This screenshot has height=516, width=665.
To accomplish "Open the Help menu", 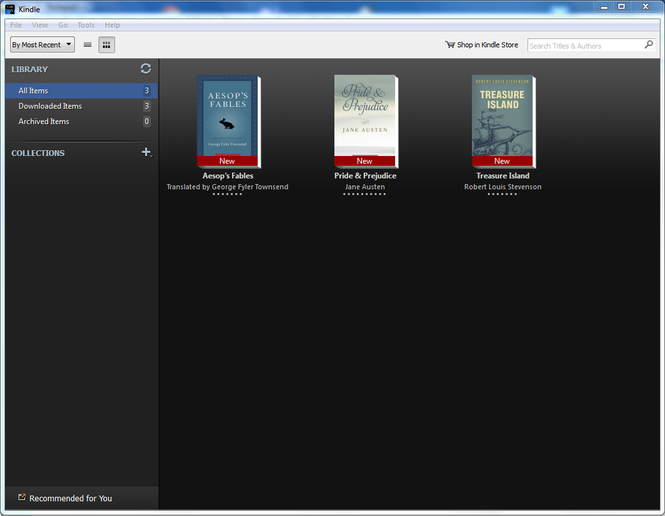I will click(x=112, y=25).
